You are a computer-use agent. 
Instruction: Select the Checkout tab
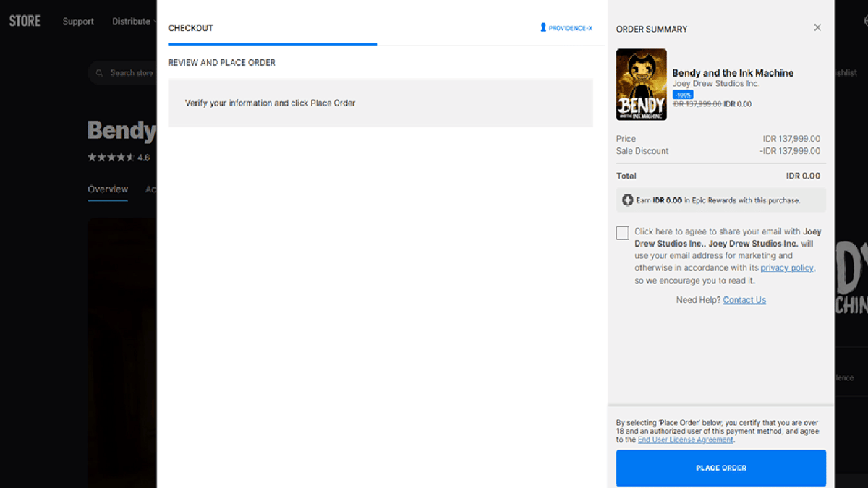pyautogui.click(x=191, y=27)
